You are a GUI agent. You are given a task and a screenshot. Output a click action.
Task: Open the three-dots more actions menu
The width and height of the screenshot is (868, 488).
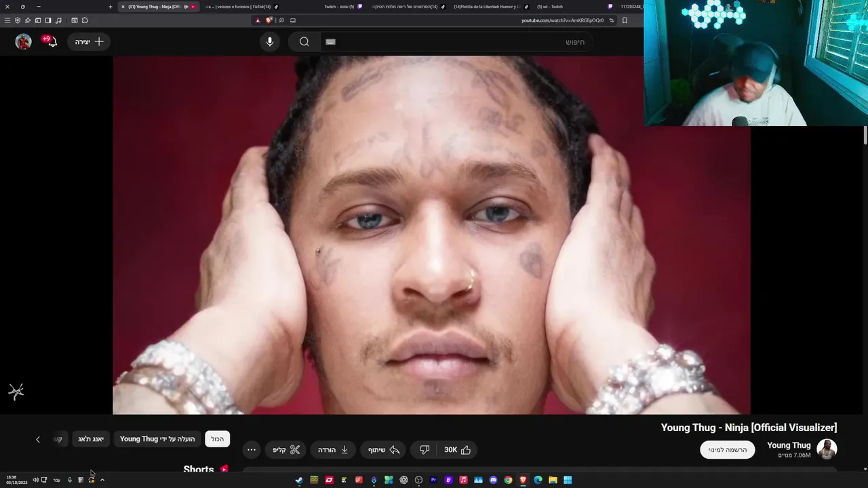252,449
